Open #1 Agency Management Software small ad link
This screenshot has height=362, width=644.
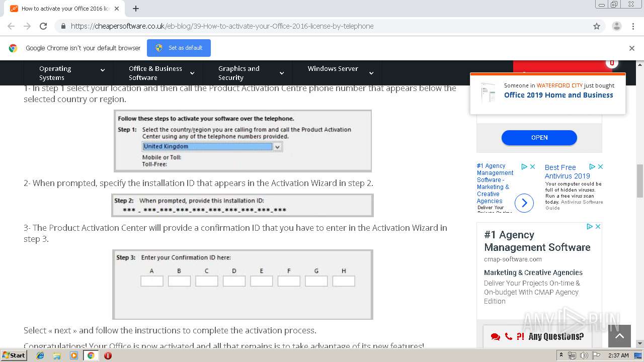495,183
